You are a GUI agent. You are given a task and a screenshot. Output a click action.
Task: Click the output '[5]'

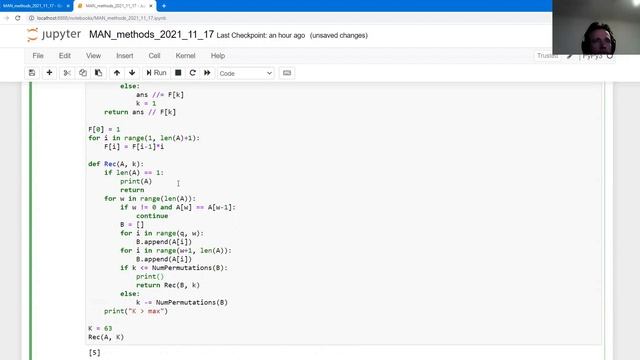click(x=94, y=353)
